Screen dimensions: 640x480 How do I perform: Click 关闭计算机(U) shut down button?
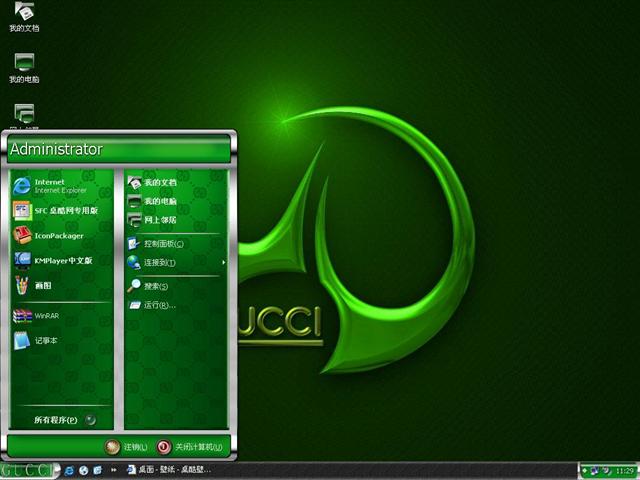[190, 447]
